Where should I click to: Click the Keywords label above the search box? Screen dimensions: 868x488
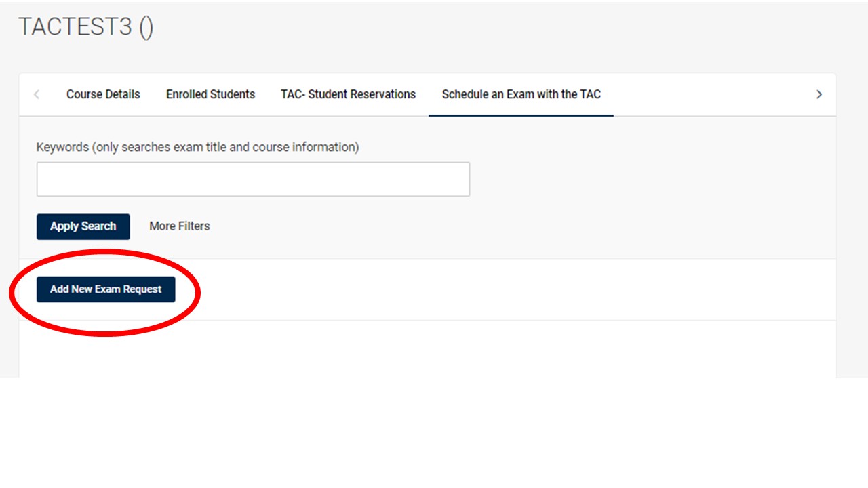(x=197, y=147)
